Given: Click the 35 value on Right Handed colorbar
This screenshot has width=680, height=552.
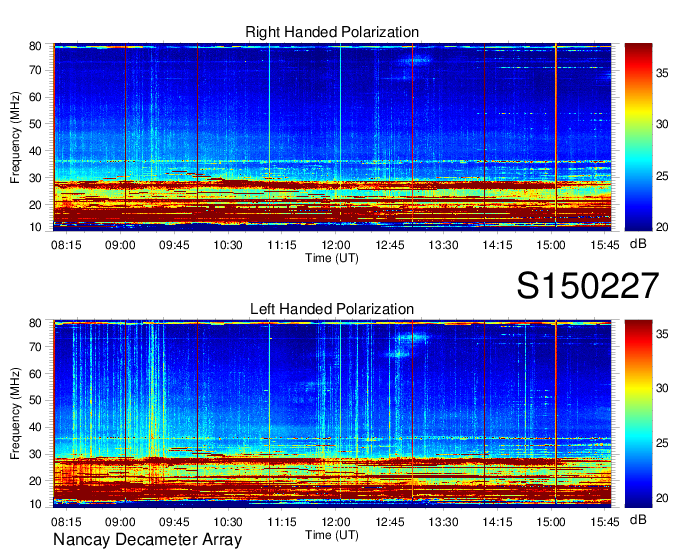Looking at the screenshot, I should click(x=662, y=73).
